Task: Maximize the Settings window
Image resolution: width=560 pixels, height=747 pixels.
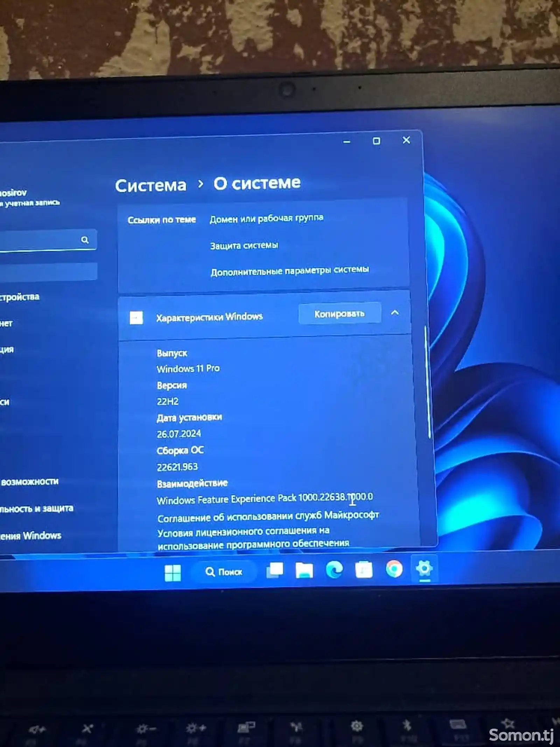Action: [377, 141]
